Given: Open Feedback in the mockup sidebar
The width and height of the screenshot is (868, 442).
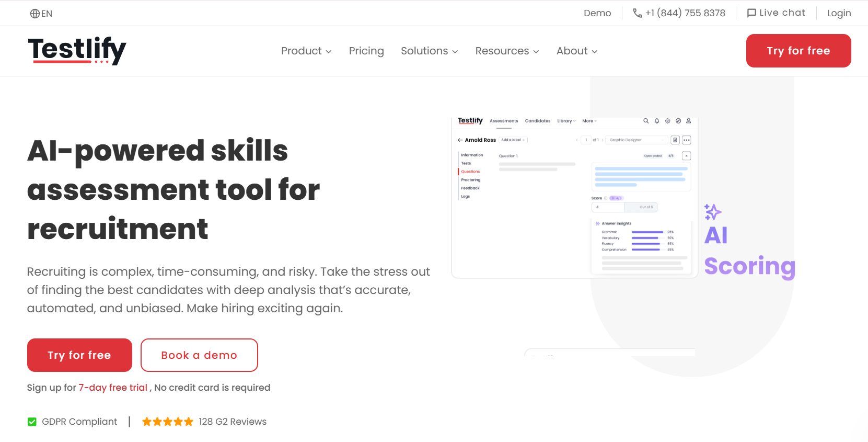Looking at the screenshot, I should tap(470, 188).
